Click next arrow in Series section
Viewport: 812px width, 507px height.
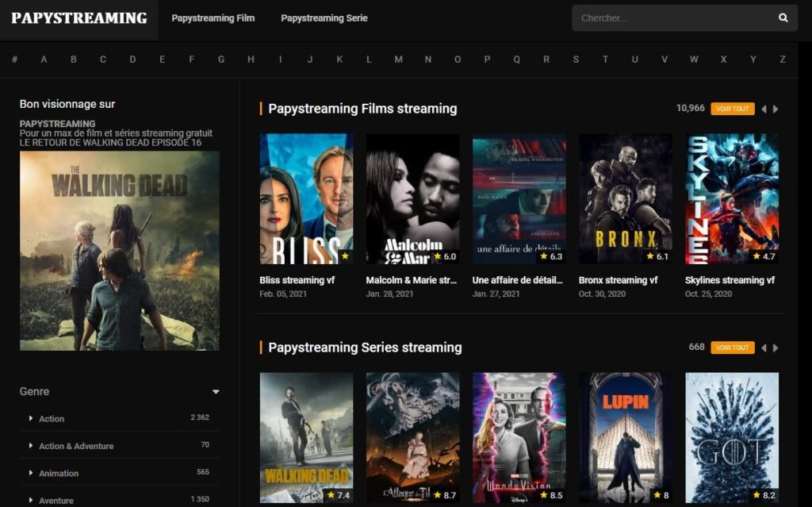(x=776, y=348)
